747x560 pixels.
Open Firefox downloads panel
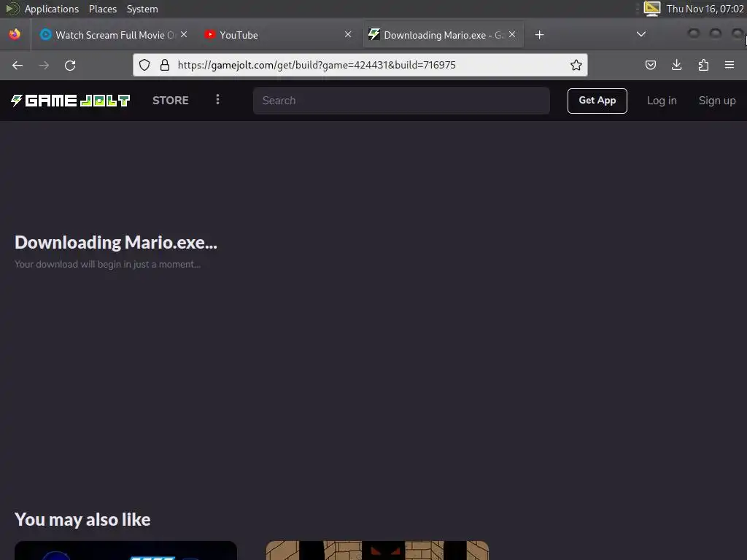click(676, 65)
